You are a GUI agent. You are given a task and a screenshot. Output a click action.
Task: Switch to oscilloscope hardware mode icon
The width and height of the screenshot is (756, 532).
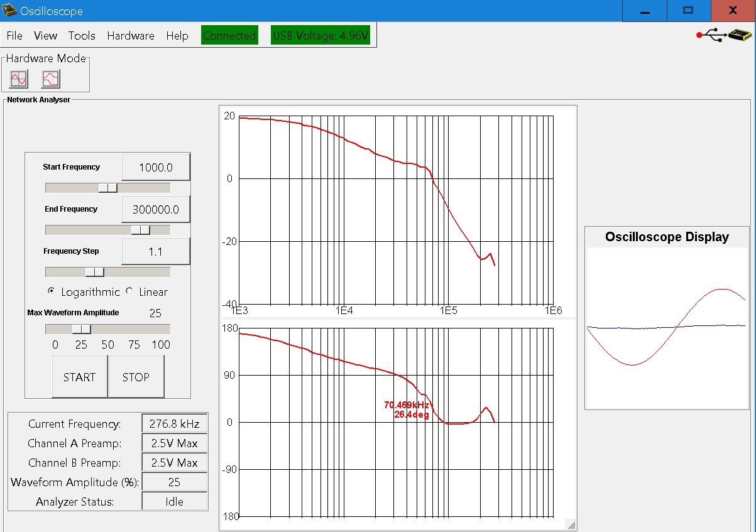tap(19, 79)
